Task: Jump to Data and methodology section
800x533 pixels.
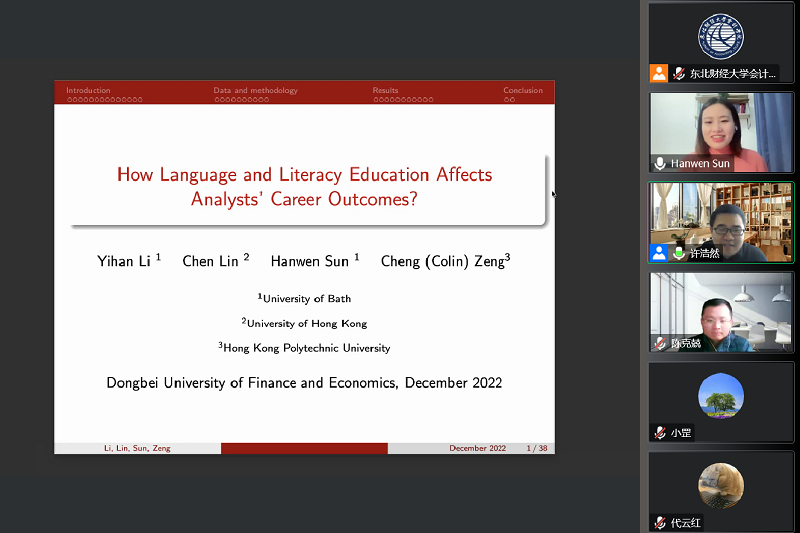Action: click(255, 90)
